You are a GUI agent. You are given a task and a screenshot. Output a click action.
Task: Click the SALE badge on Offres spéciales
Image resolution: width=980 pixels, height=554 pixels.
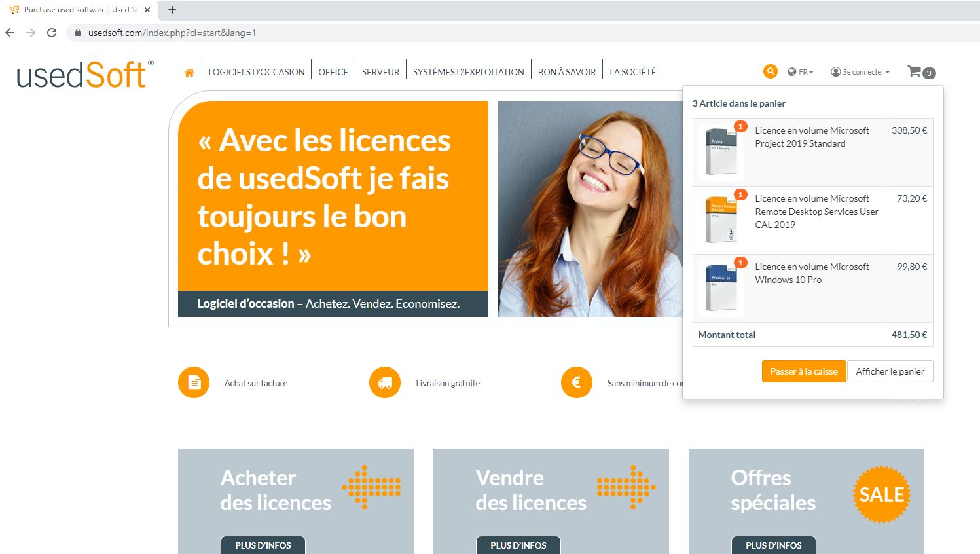[882, 494]
